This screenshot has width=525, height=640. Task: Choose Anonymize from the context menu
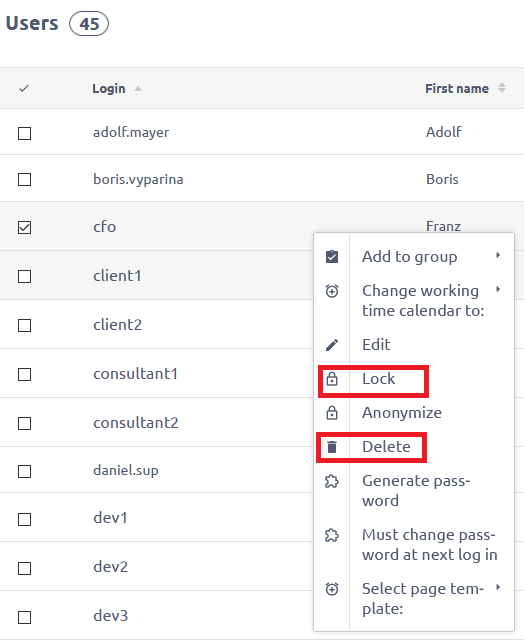(x=402, y=413)
